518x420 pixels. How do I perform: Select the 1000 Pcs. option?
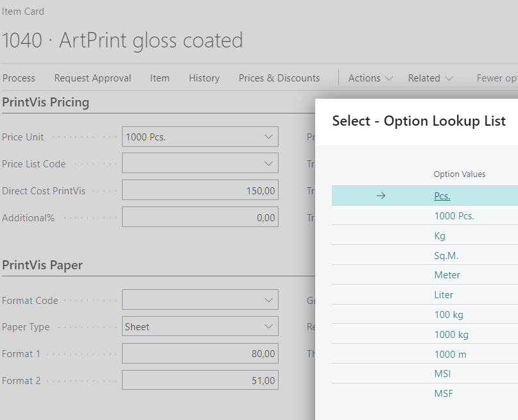[x=454, y=216]
